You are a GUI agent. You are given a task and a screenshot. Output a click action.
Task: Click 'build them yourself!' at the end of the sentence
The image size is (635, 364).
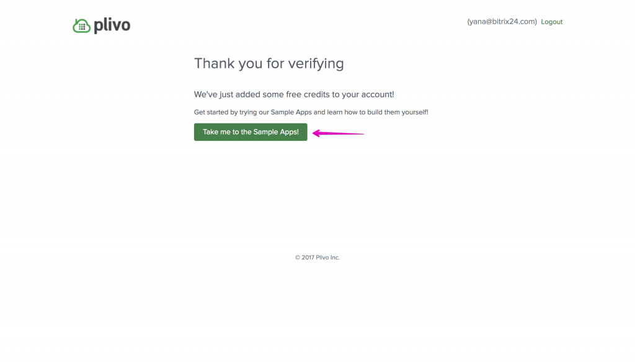[x=397, y=112]
